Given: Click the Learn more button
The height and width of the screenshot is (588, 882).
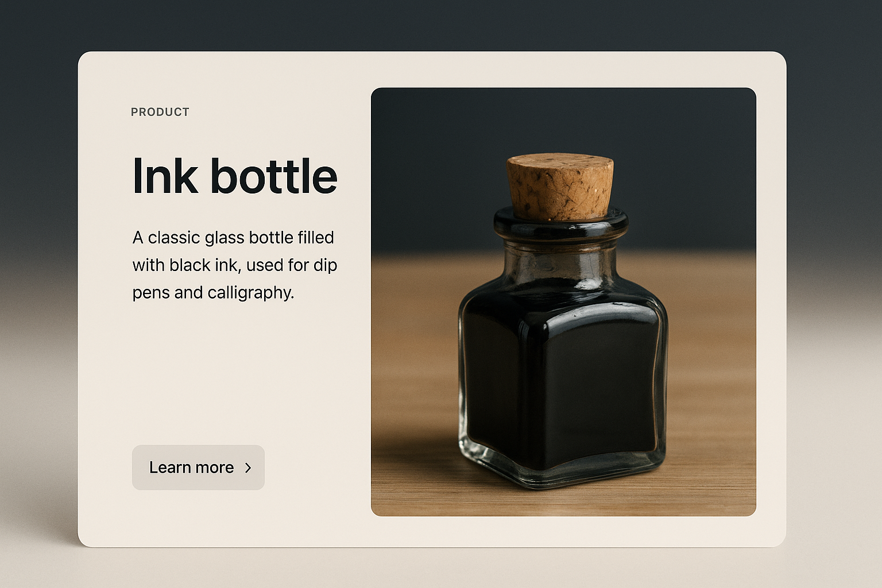Looking at the screenshot, I should pos(198,467).
